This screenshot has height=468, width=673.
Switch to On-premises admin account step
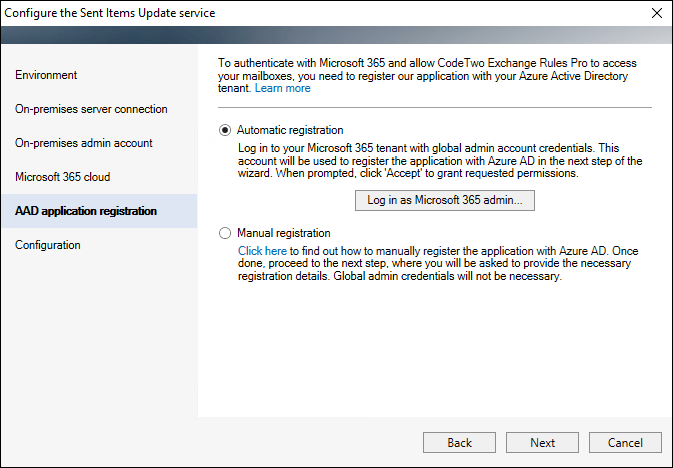click(84, 143)
